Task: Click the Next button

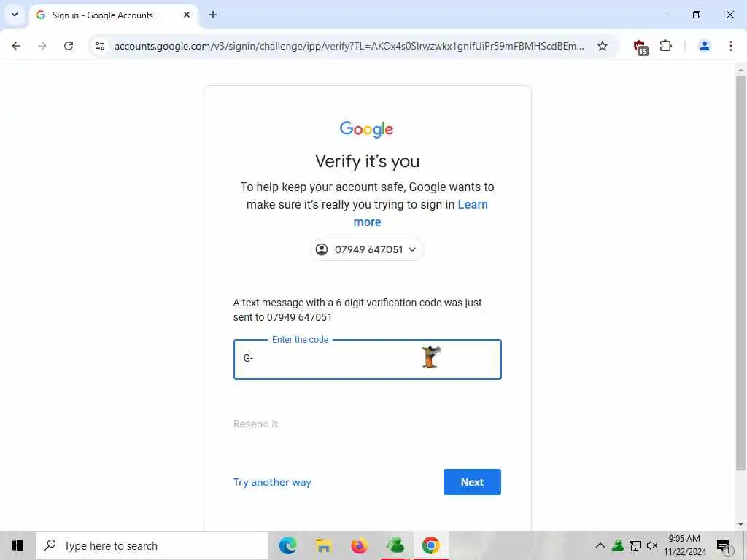Action: 472,482
